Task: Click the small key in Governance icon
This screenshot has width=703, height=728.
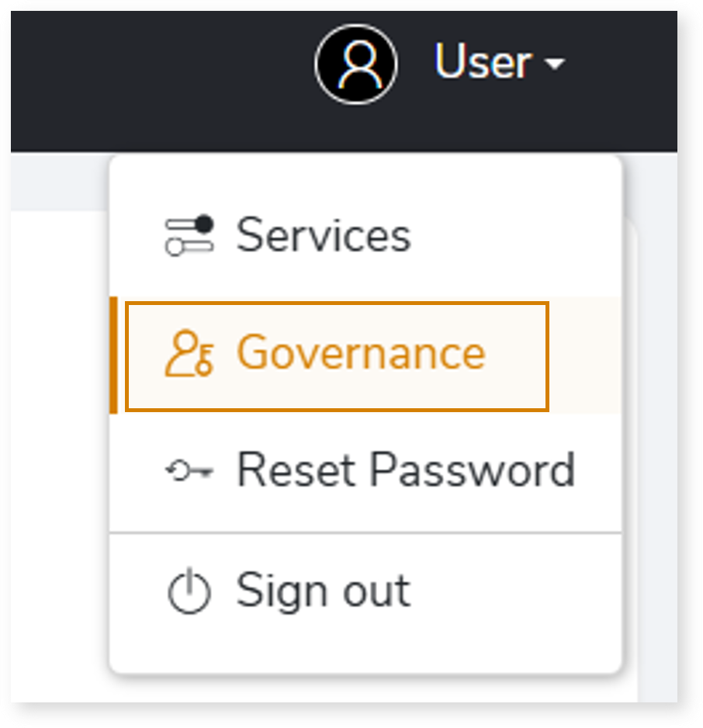Action: [x=204, y=360]
